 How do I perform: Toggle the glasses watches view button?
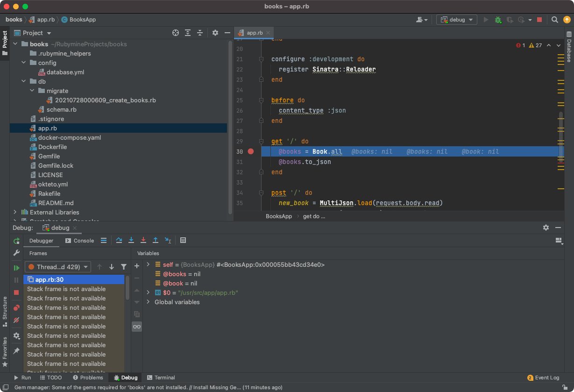tap(137, 327)
